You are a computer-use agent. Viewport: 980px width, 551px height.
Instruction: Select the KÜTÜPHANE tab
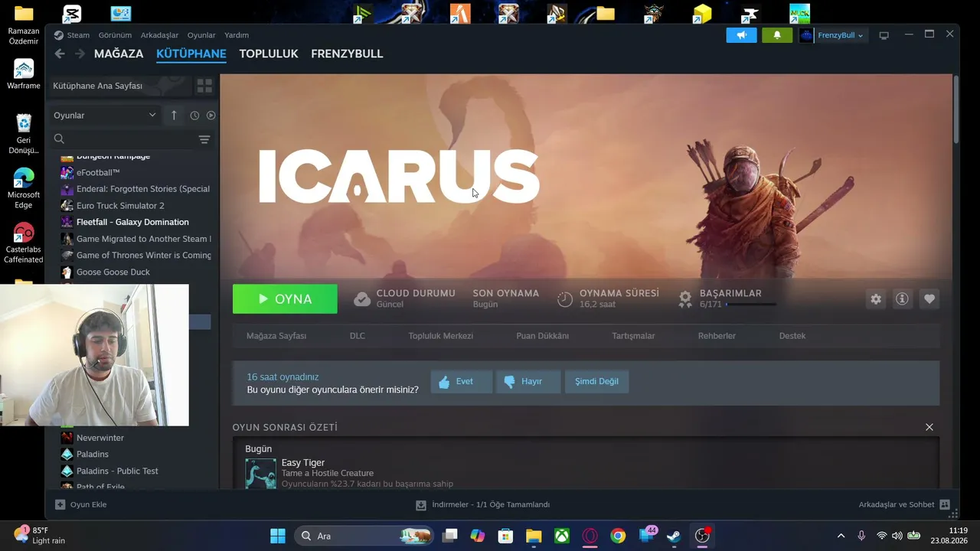coord(191,54)
